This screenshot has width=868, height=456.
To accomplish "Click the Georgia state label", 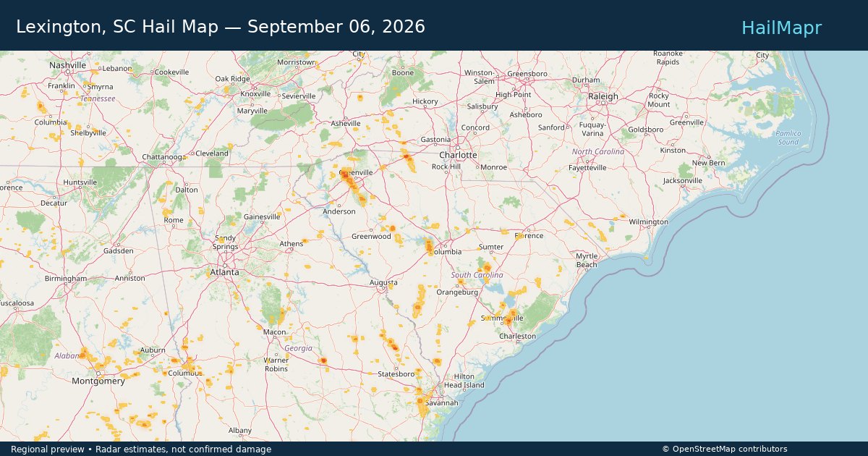I will 298,348.
